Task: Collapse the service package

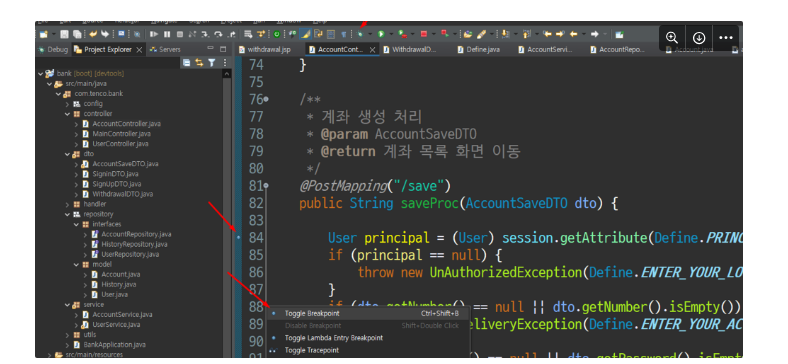Action: tap(67, 305)
